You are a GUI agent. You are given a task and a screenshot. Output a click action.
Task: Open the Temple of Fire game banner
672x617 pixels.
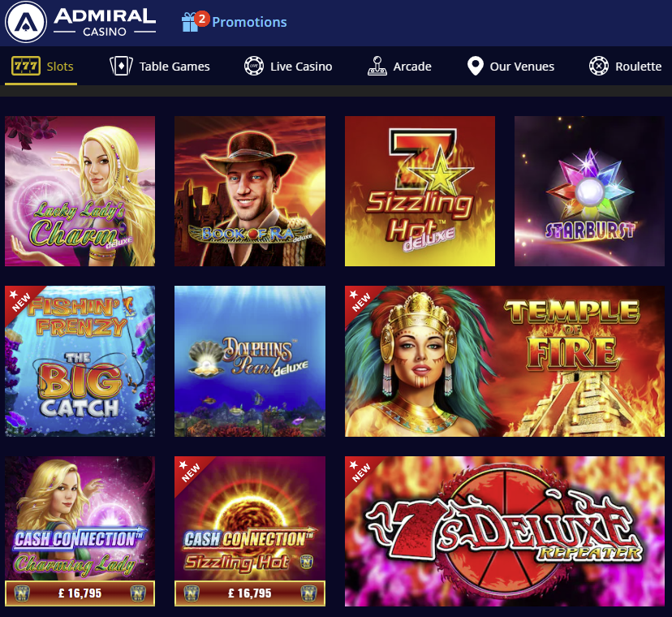[x=505, y=361]
